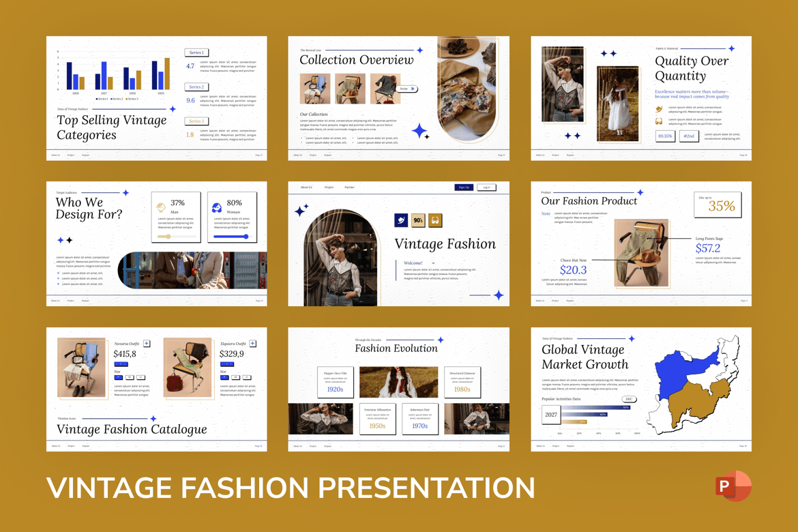
Task: Click the Vintage Fashion Presentation title
Action: click(291, 488)
